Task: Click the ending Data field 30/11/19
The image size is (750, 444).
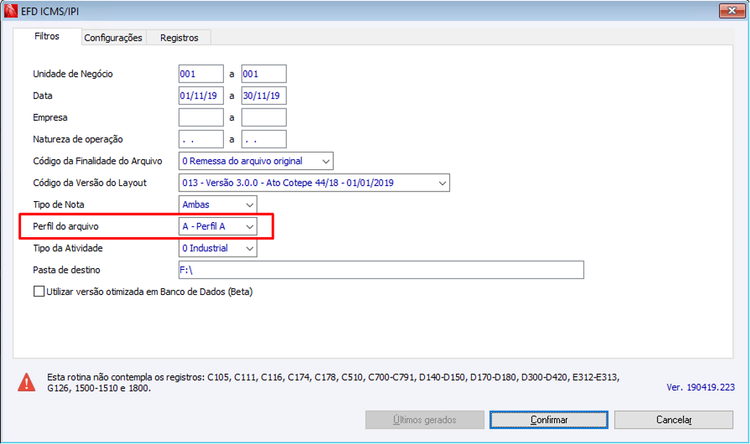Action: point(264,96)
